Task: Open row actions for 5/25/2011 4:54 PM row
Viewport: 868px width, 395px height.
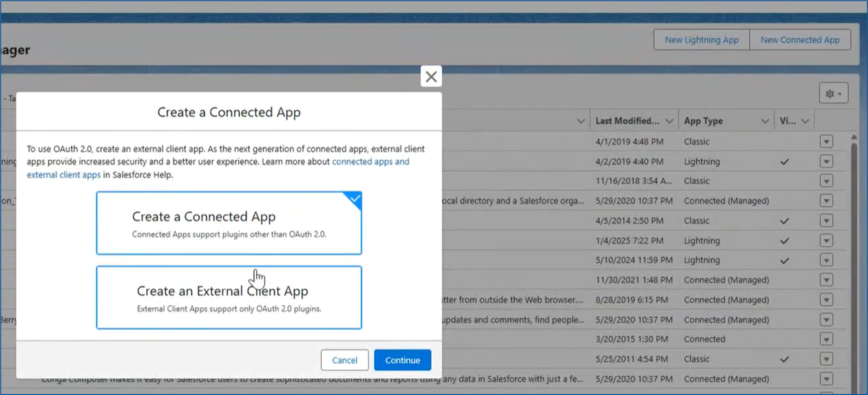Action: pyautogui.click(x=826, y=359)
